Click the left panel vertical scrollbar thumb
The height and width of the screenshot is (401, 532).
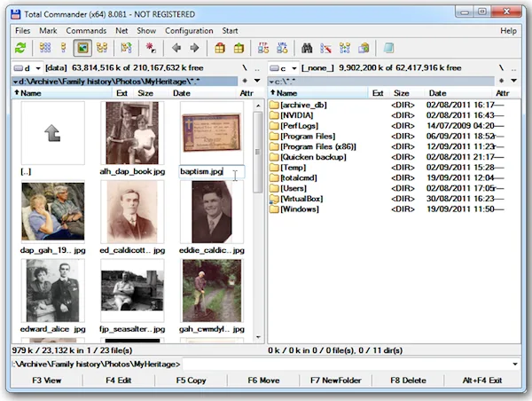(x=258, y=152)
